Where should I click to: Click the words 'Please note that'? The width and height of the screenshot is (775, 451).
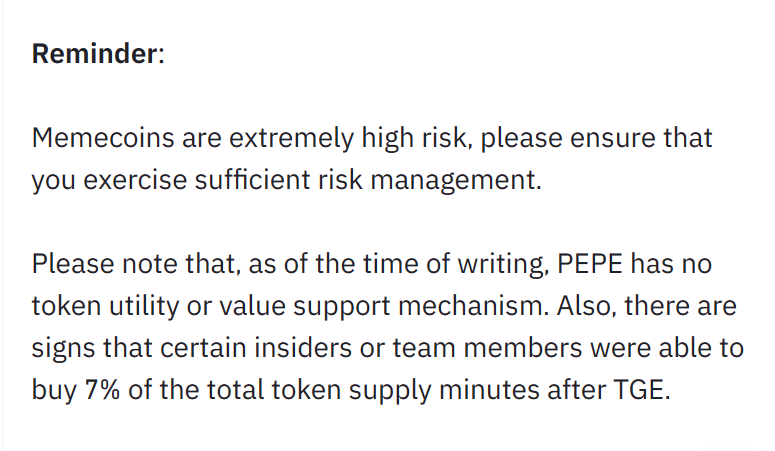tap(136, 264)
